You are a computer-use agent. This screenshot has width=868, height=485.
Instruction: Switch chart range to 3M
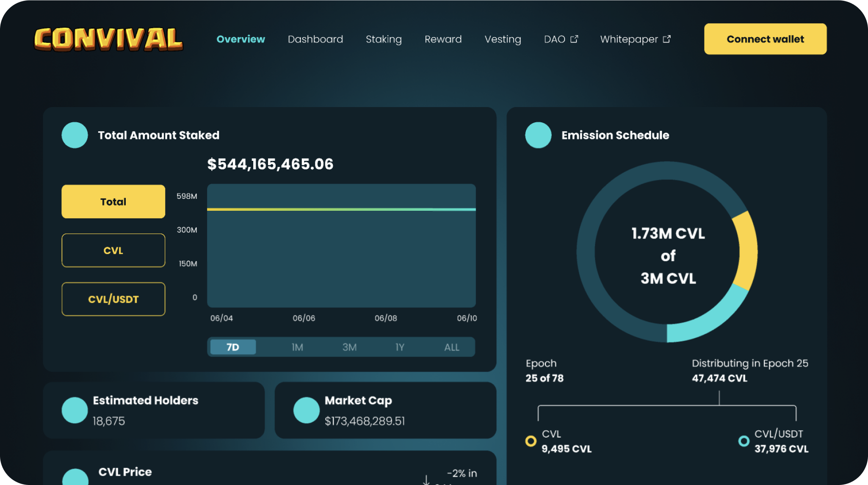coord(349,347)
